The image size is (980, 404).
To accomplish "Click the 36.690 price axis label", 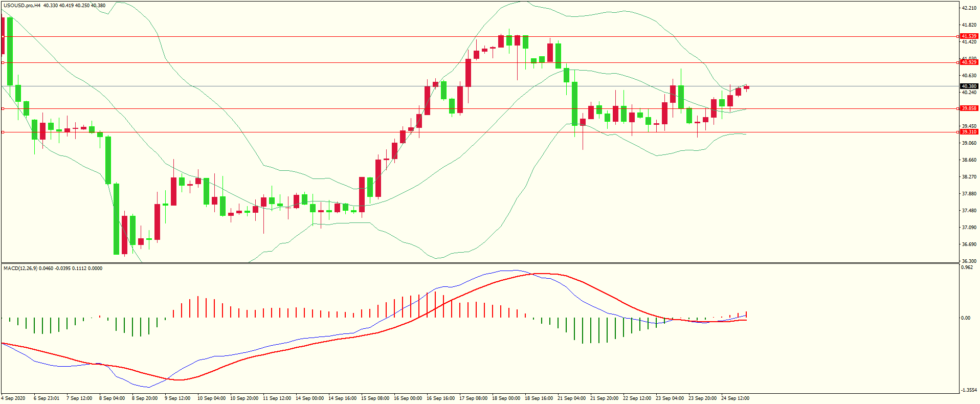I will [969, 244].
